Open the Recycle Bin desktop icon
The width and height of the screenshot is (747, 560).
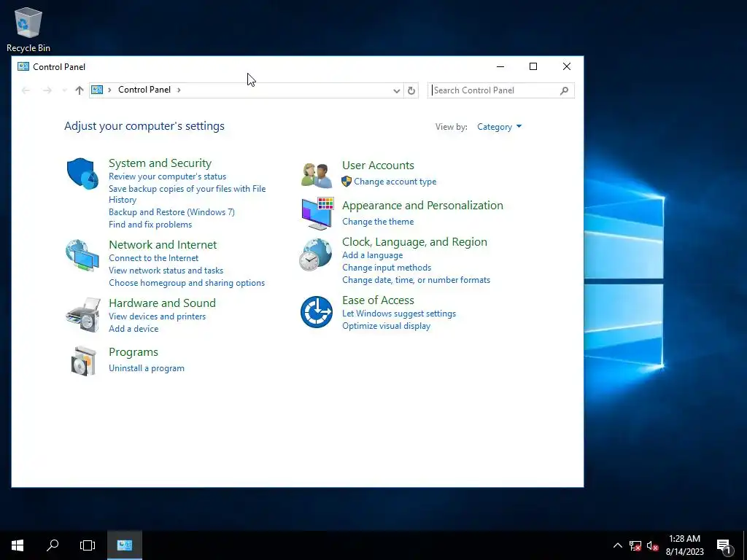point(28,29)
